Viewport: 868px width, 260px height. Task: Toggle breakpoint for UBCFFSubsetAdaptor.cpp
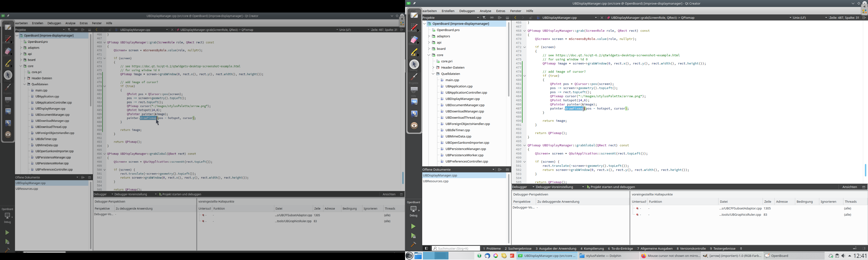[637, 208]
